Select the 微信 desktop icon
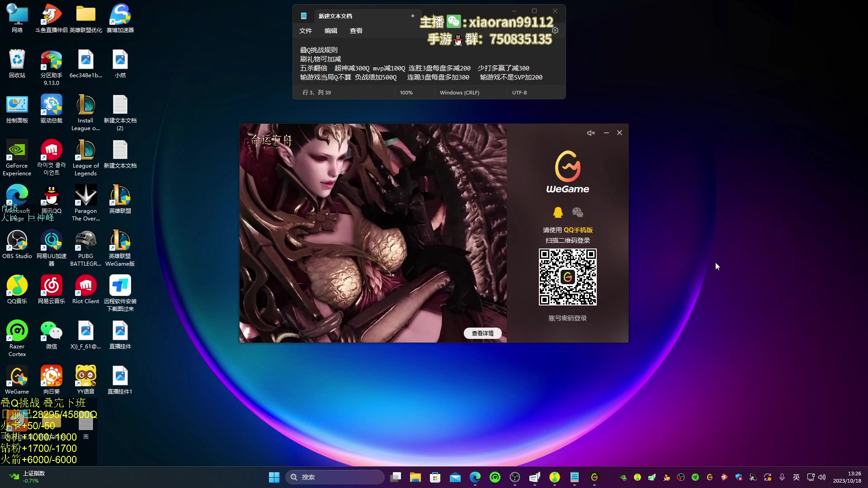The height and width of the screenshot is (488, 868). (52, 335)
